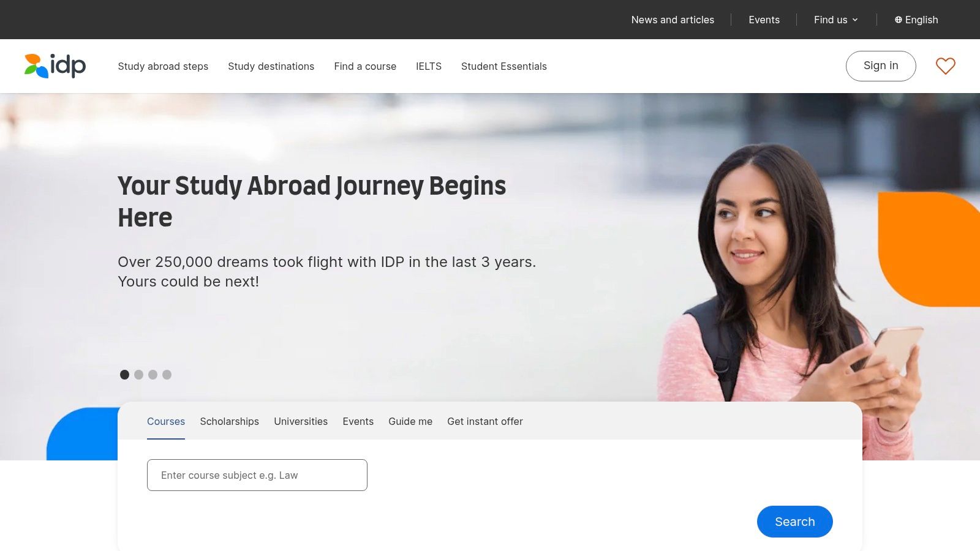Click the Sign in button
Viewport: 980px width, 551px height.
tap(881, 66)
